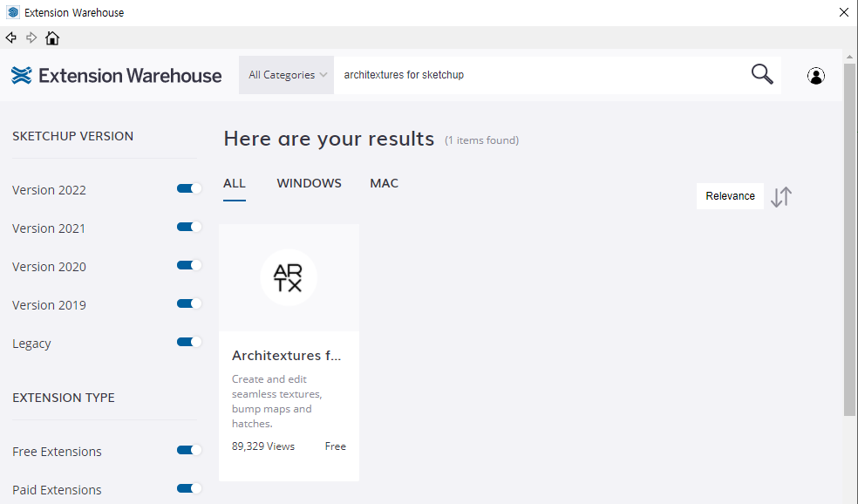
Task: Close the Extension Warehouse window
Action: click(844, 12)
